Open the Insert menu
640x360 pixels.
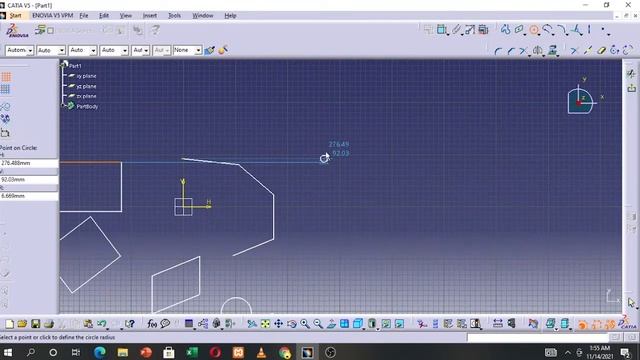click(150, 16)
